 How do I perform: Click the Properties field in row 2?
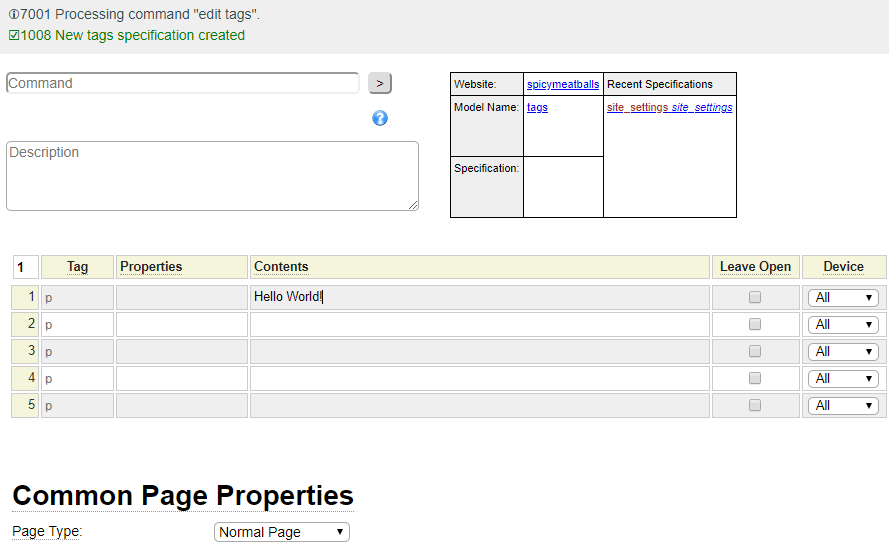tap(182, 324)
